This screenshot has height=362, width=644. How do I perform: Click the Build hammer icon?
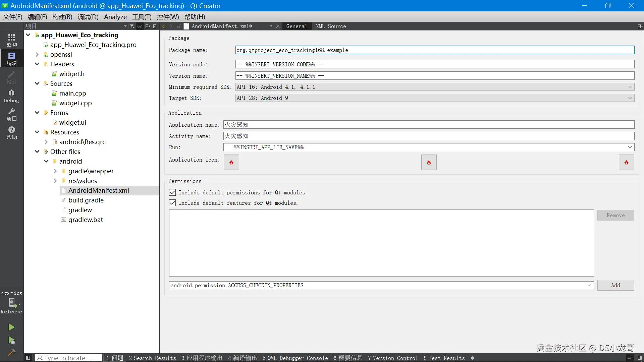11,352
